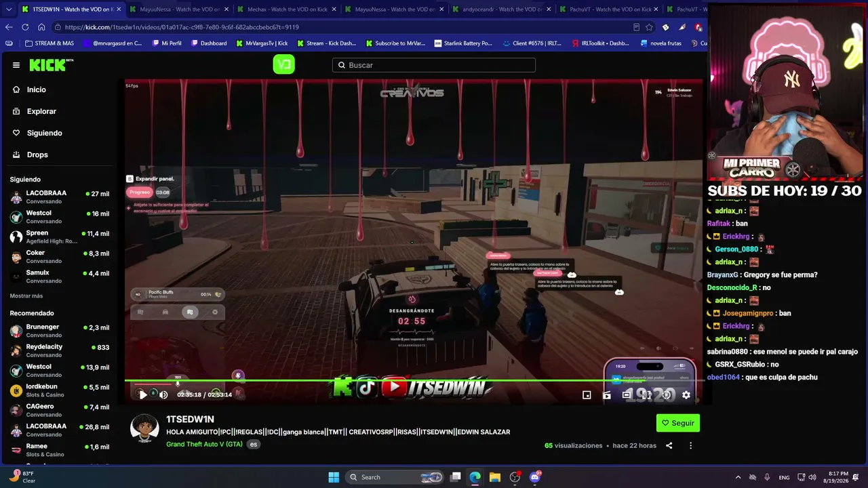Open the green VJ user avatar menu
Image resolution: width=868 pixels, height=488 pixels.
click(x=283, y=65)
